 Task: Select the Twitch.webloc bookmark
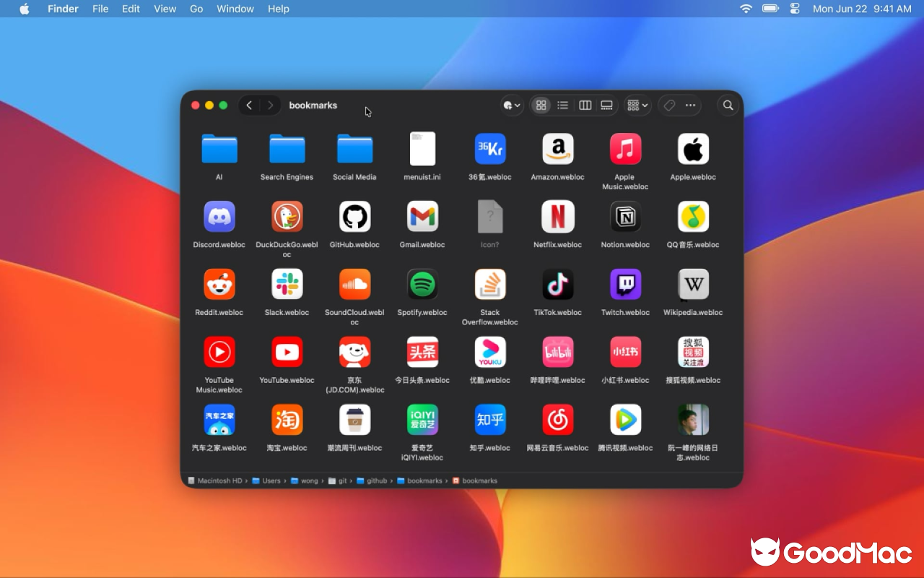pos(625,285)
